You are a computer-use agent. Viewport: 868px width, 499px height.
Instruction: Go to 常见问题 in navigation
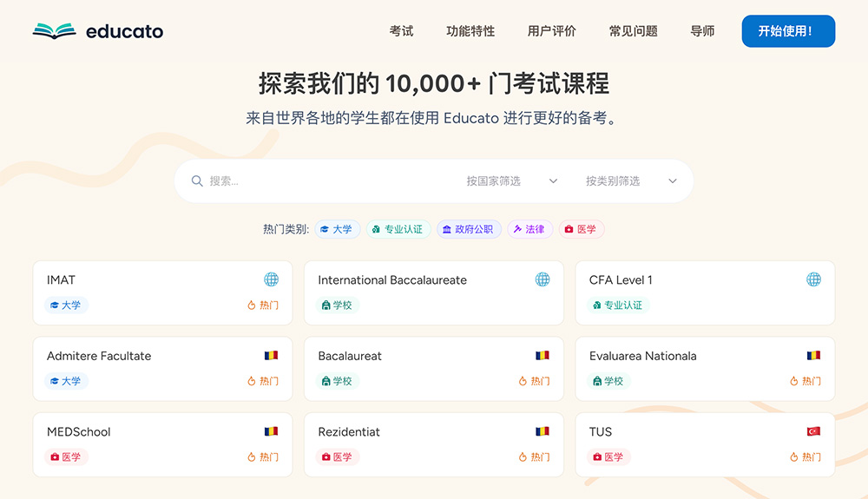click(x=634, y=31)
